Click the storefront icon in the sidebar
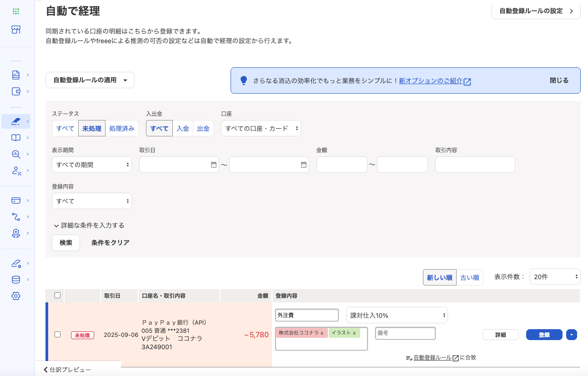The width and height of the screenshot is (588, 376). 16,29
